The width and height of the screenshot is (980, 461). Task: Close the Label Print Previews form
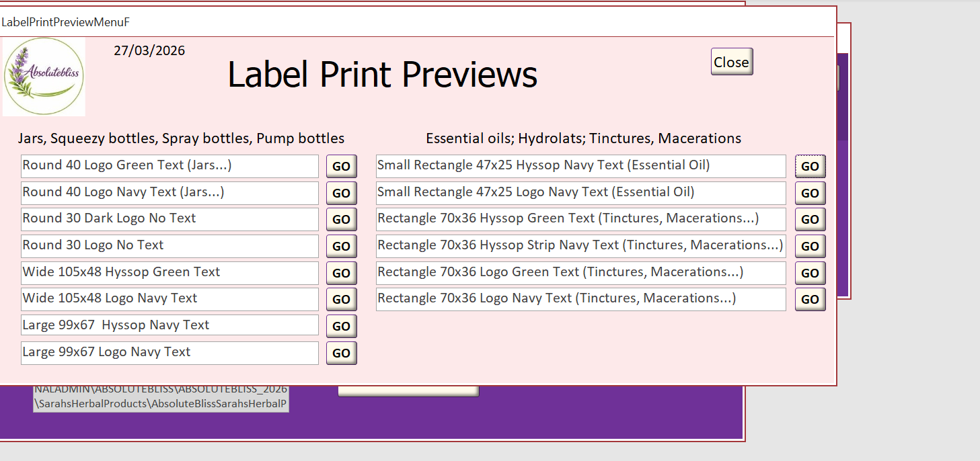click(731, 62)
